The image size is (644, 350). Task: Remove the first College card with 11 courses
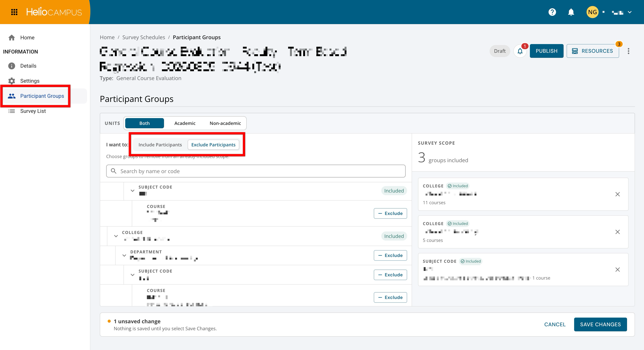point(617,194)
